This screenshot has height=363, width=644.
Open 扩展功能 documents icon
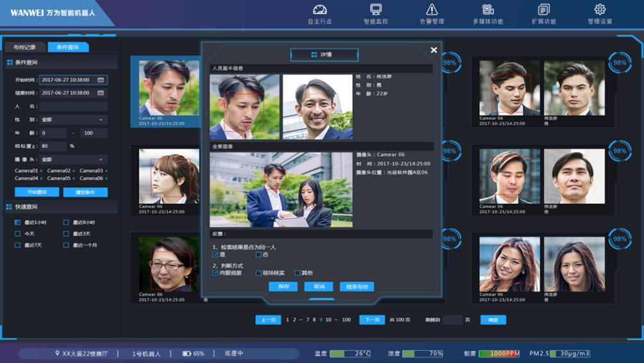pos(544,10)
